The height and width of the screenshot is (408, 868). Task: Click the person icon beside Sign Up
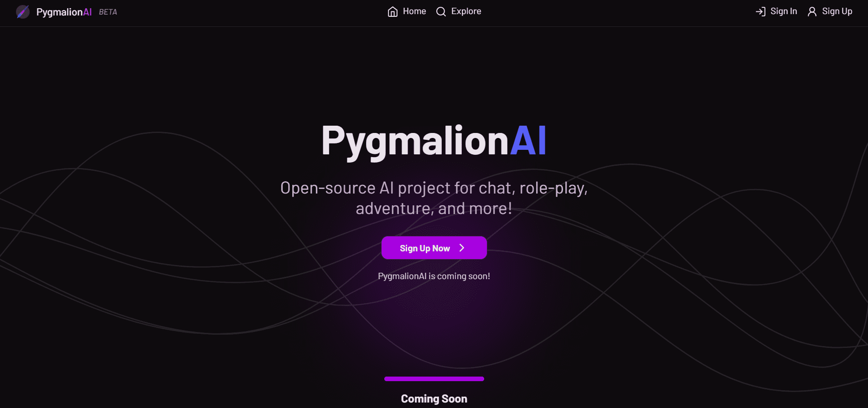point(812,12)
